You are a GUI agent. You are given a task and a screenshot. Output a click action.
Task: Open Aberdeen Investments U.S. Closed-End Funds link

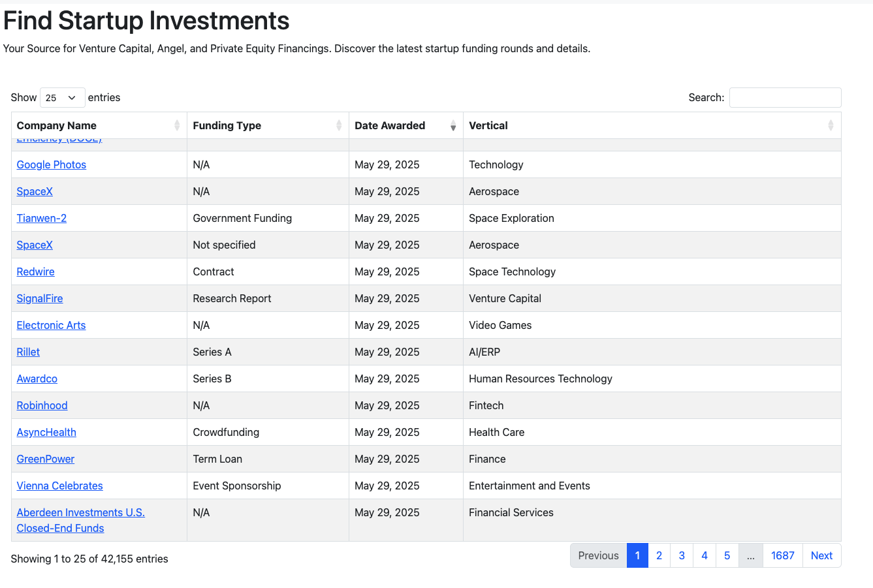click(x=80, y=513)
